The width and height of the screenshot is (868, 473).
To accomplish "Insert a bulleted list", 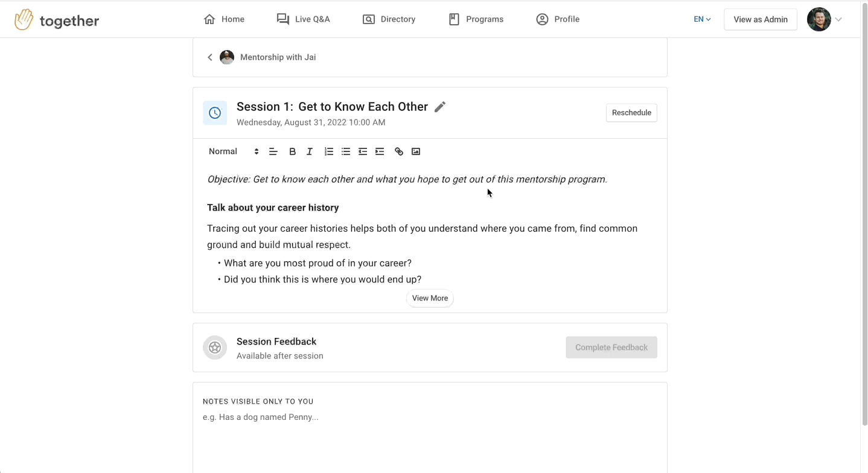I will click(x=346, y=151).
